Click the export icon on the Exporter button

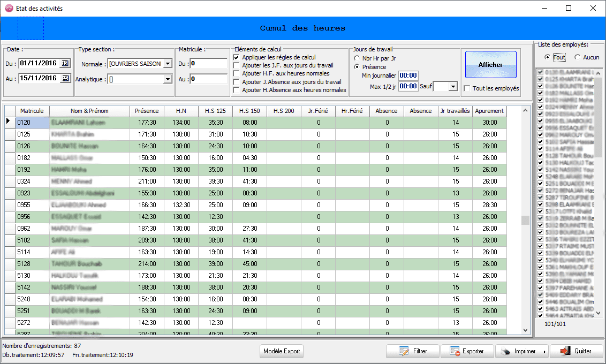coord(454,351)
